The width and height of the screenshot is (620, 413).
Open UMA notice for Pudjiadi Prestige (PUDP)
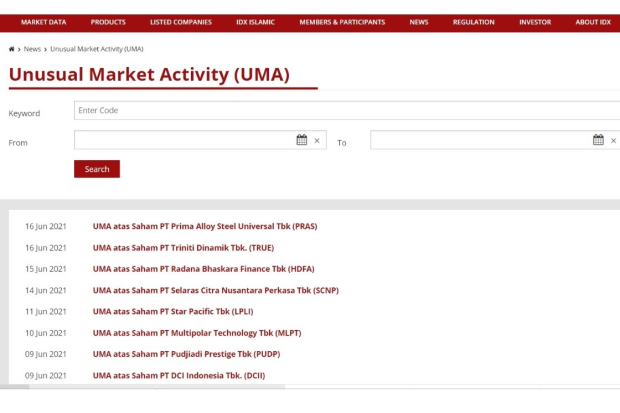pyautogui.click(x=186, y=354)
